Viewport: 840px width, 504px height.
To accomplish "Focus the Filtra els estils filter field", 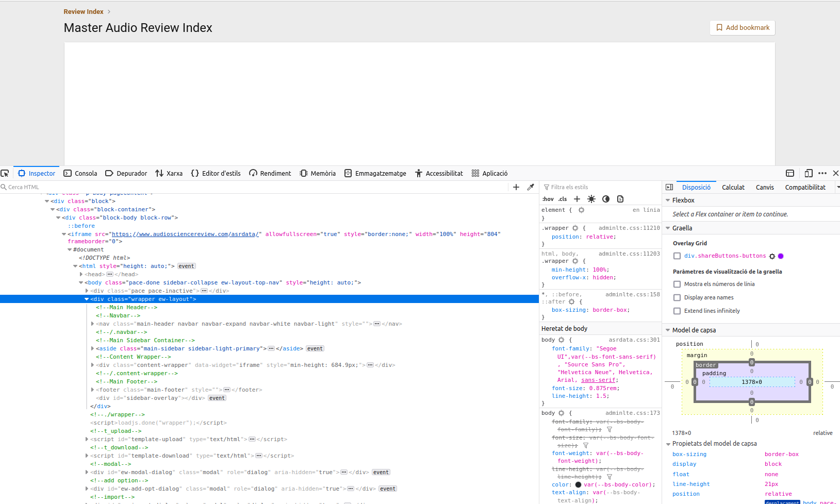I will click(x=601, y=187).
